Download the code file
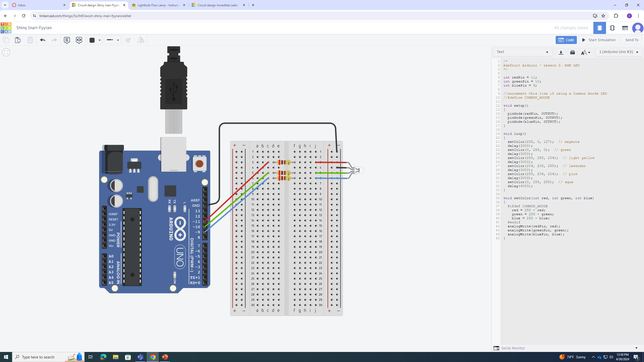Viewport: 644px width, 362px height. click(561, 52)
